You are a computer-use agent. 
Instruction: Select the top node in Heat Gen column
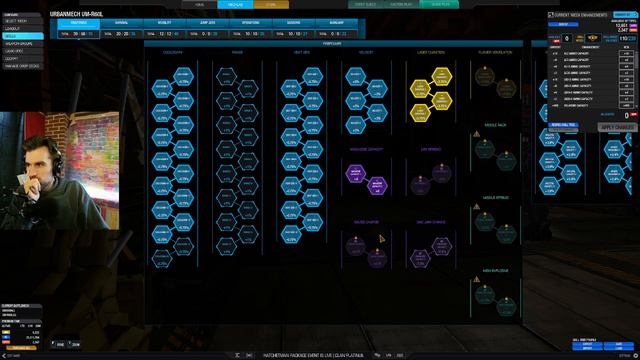313,77
